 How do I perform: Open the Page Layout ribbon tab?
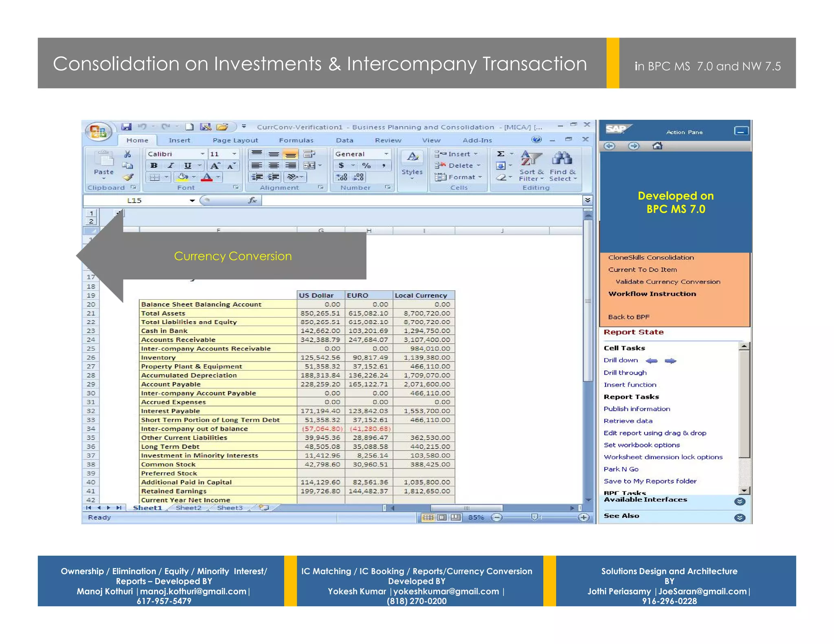click(235, 140)
